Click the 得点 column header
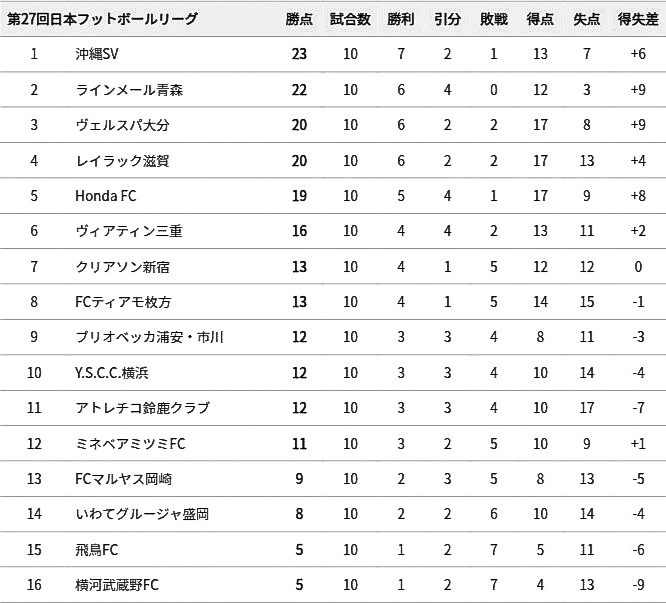Image resolution: width=666 pixels, height=603 pixels. pos(540,19)
